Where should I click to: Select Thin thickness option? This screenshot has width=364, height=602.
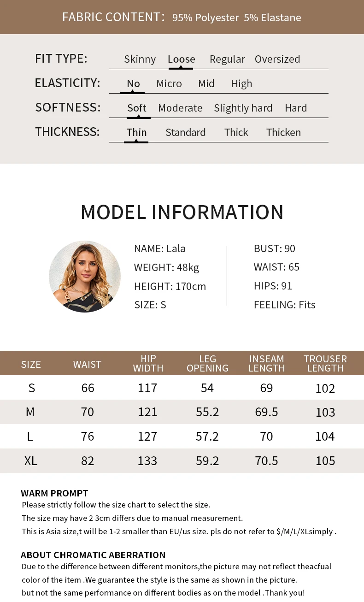point(137,133)
